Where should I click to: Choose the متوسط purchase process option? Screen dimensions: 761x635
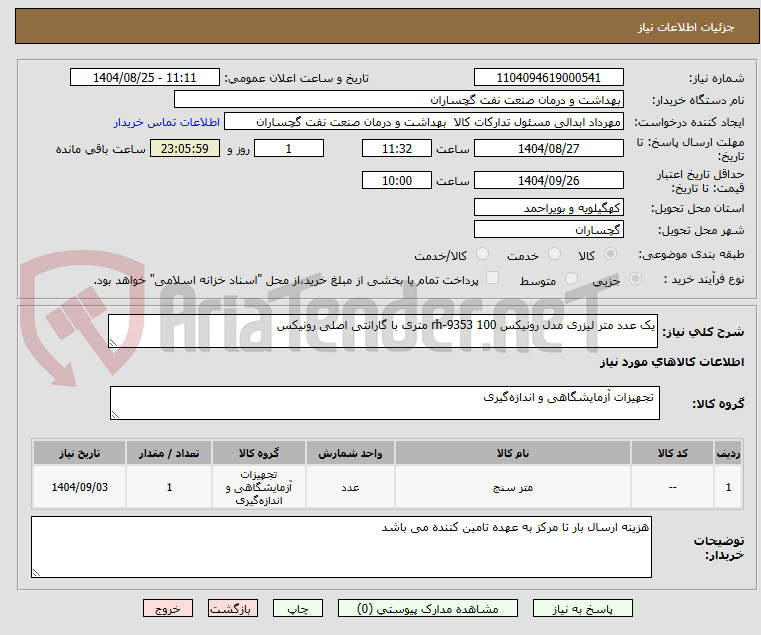[571, 279]
